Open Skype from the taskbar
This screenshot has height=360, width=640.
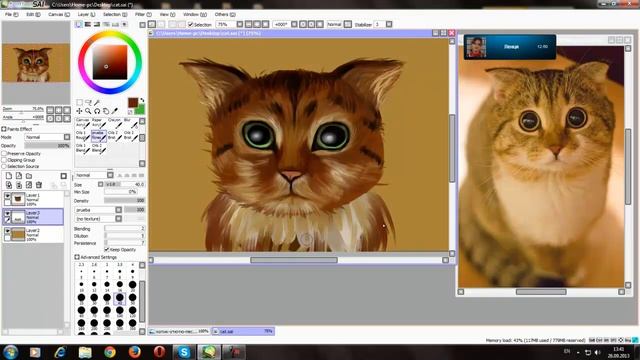pos(184,352)
